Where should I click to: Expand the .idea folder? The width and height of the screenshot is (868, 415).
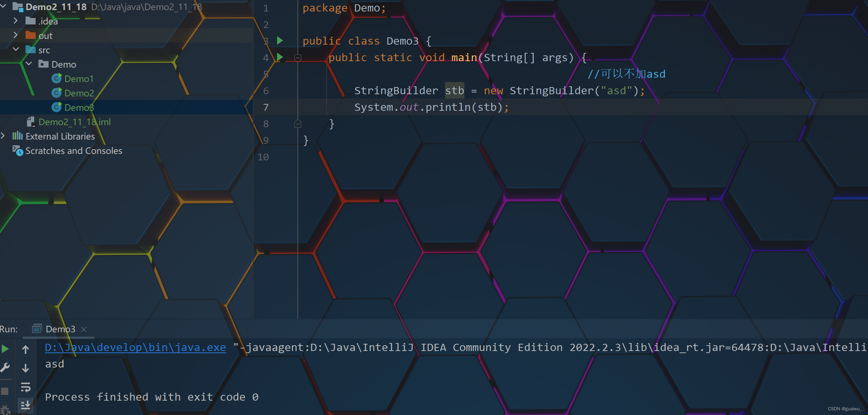16,21
